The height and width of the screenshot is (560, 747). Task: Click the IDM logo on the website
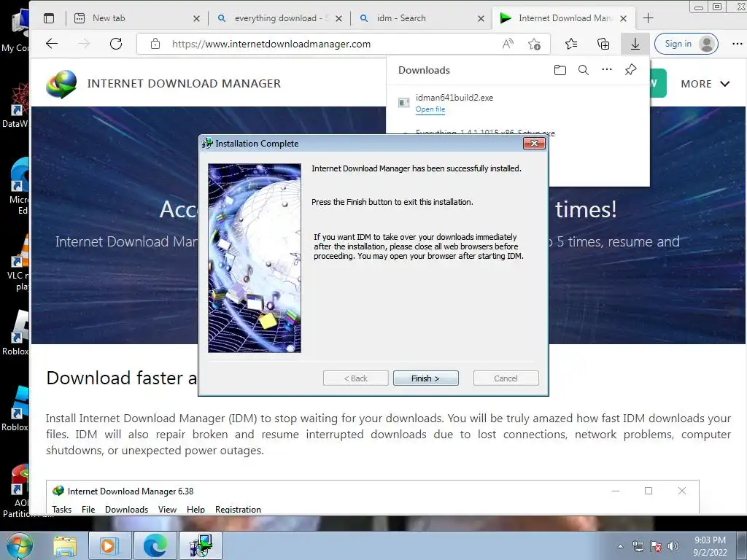(x=61, y=84)
